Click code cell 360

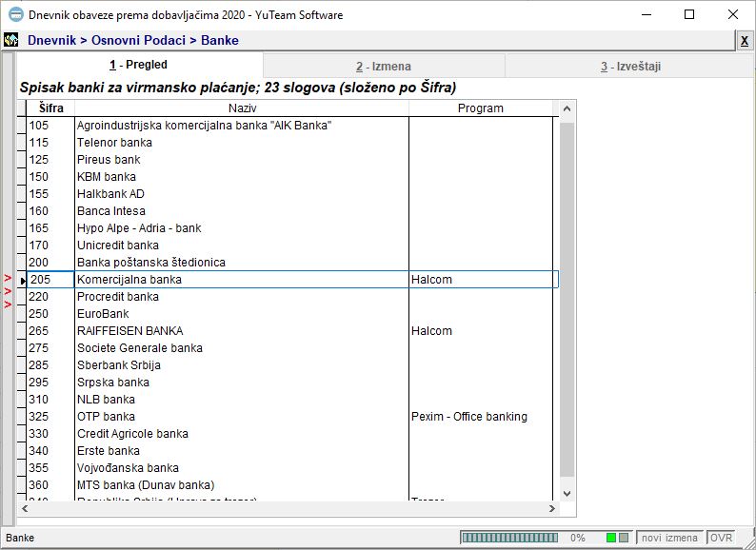click(50, 485)
